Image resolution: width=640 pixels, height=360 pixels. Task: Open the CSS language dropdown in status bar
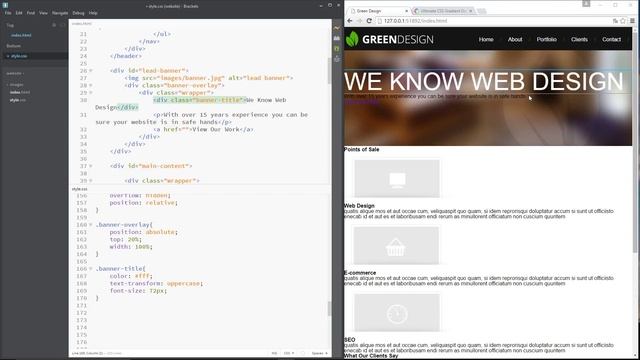click(289, 353)
